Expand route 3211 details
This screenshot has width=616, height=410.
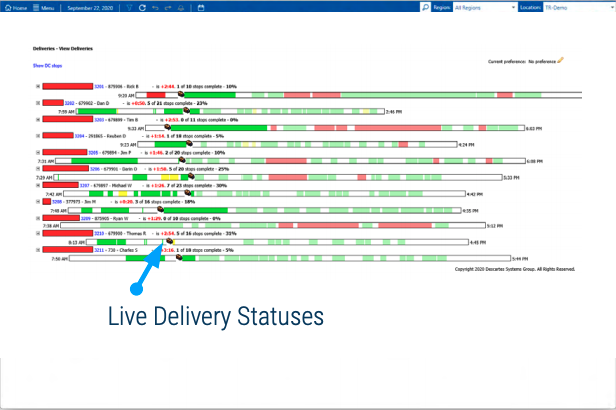pyautogui.click(x=38, y=250)
